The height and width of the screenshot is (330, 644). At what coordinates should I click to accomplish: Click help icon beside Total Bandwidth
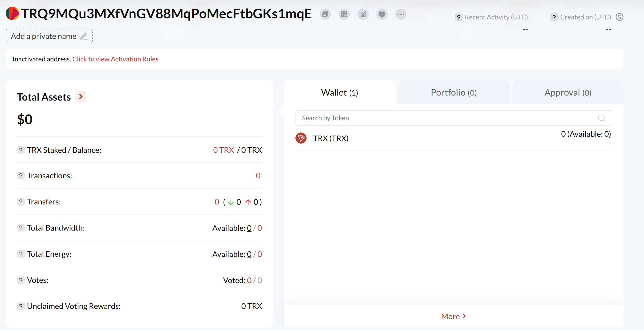(21, 228)
